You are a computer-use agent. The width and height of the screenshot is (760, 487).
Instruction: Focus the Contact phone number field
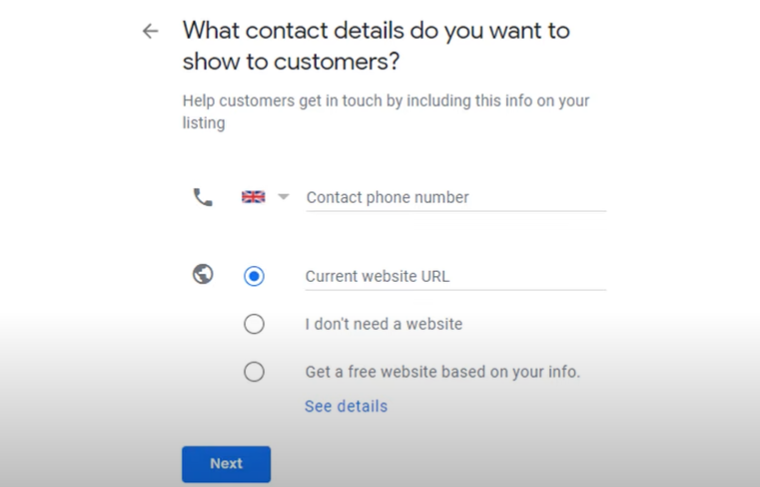(455, 197)
